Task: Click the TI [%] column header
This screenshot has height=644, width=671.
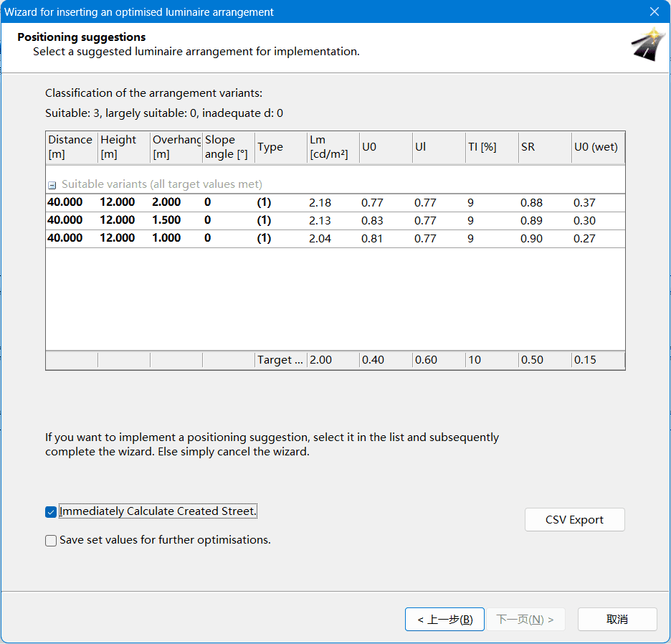Action: click(x=492, y=147)
